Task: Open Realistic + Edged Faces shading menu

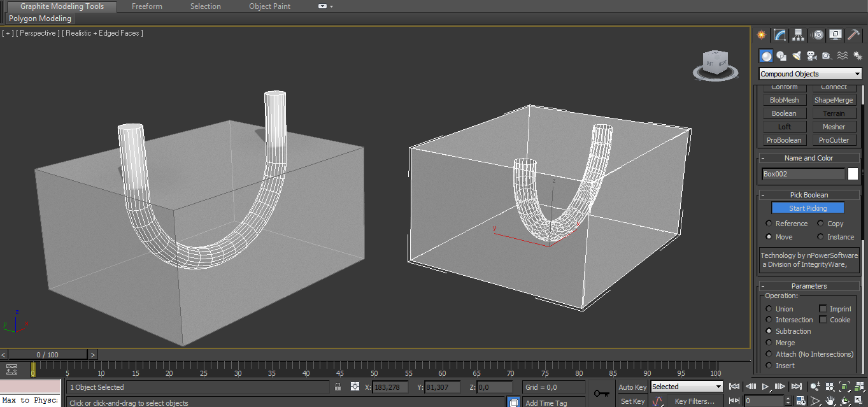Action: [103, 33]
